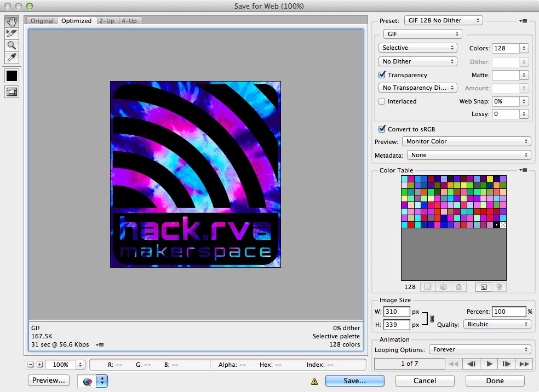Uncheck the Transparency checkbox

382,74
